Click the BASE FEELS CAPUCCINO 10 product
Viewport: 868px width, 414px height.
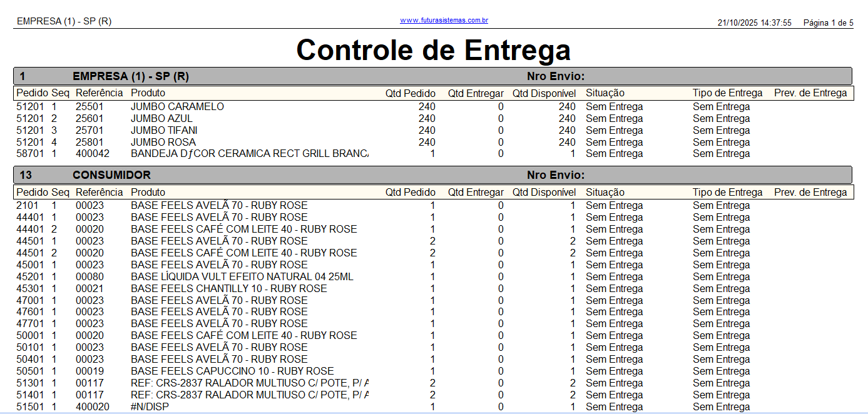coord(232,371)
